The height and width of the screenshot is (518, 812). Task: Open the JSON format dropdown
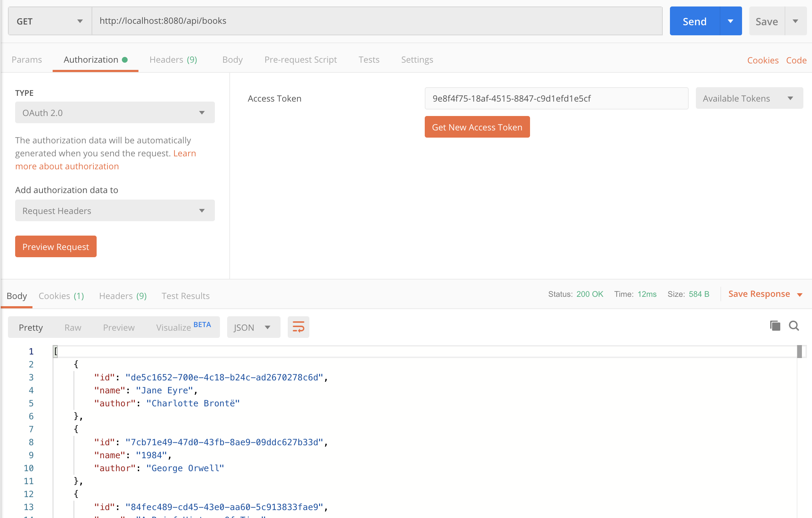coord(253,327)
